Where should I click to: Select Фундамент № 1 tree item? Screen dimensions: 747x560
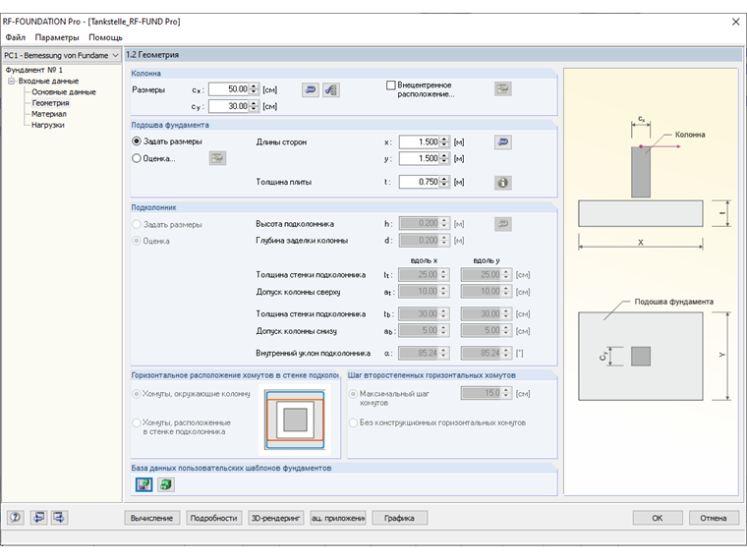[x=34, y=70]
